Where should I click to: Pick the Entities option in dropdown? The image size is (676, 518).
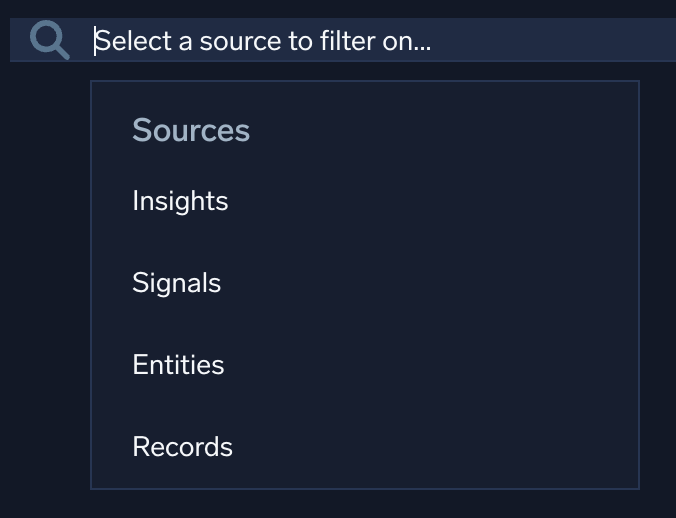[x=178, y=365]
